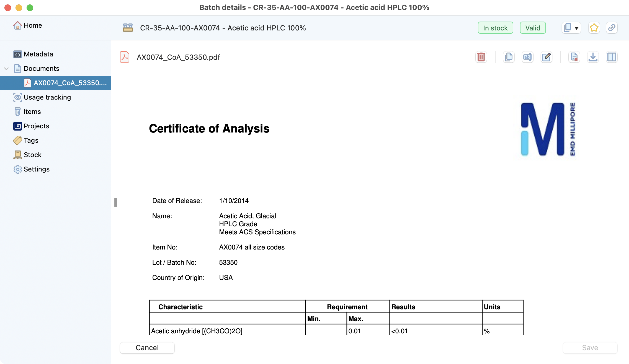
Task: Open the Usage tracking section
Action: click(47, 97)
